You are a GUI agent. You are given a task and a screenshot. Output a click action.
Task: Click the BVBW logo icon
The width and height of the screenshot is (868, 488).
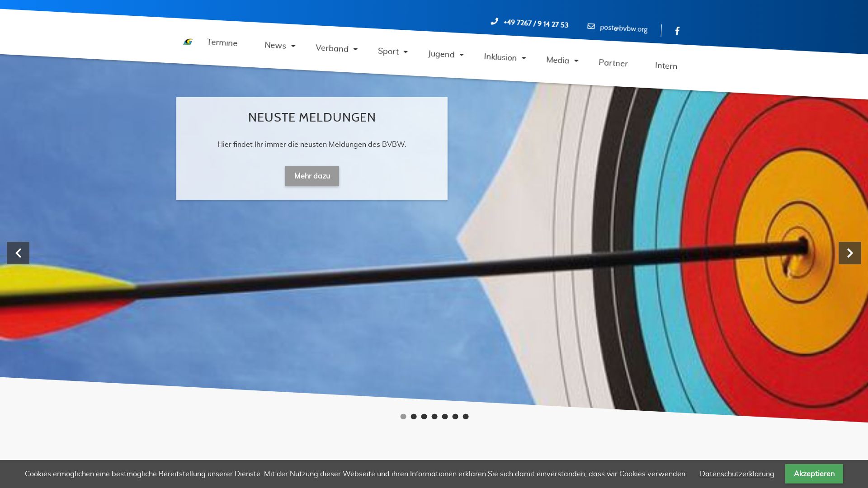coord(188,42)
